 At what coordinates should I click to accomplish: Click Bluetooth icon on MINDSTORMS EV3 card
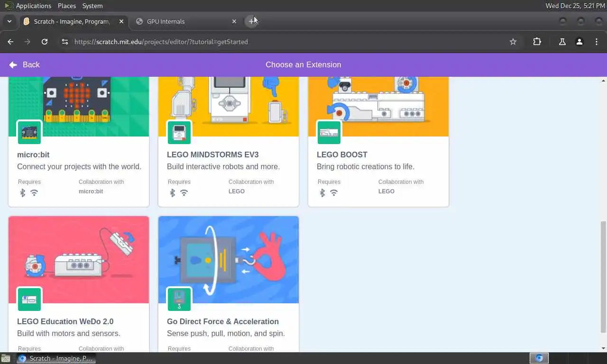(x=172, y=193)
